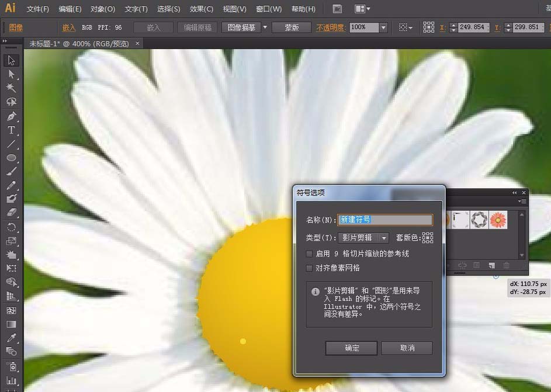The width and height of the screenshot is (551, 392).
Task: Select the Selection tool arrow
Action: (x=11, y=60)
